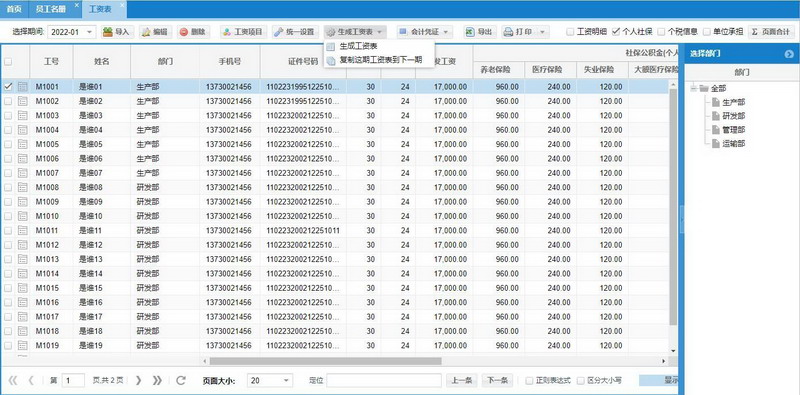Viewport: 800px width, 395px height.
Task: Go to first page arrow
Action: point(13,380)
